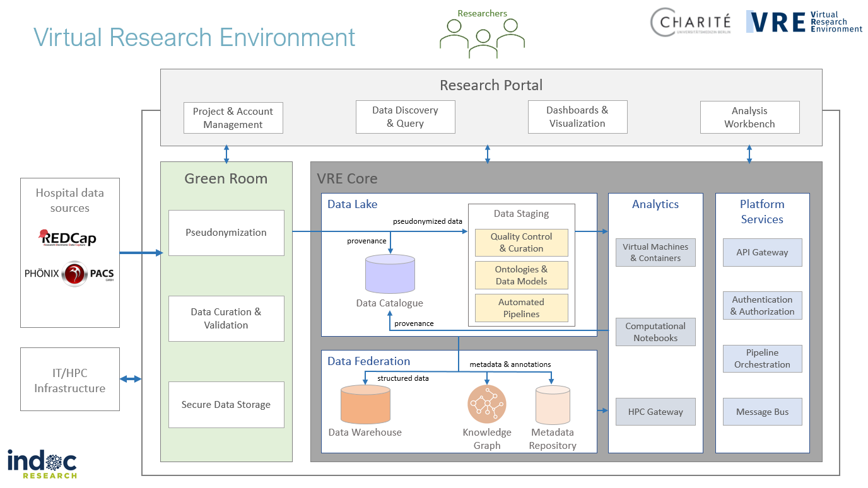Image resolution: width=868 pixels, height=488 pixels.
Task: Toggle the HPC Gateway component
Action: click(x=655, y=411)
